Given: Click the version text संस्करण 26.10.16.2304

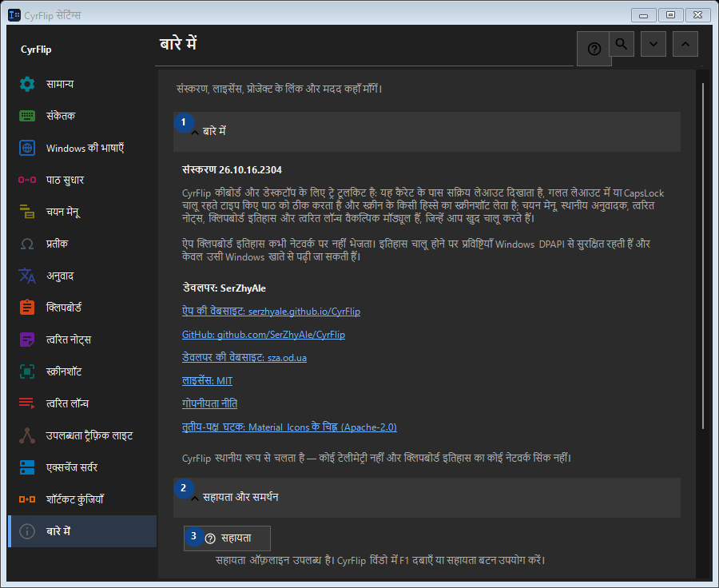Looking at the screenshot, I should pyautogui.click(x=232, y=169).
